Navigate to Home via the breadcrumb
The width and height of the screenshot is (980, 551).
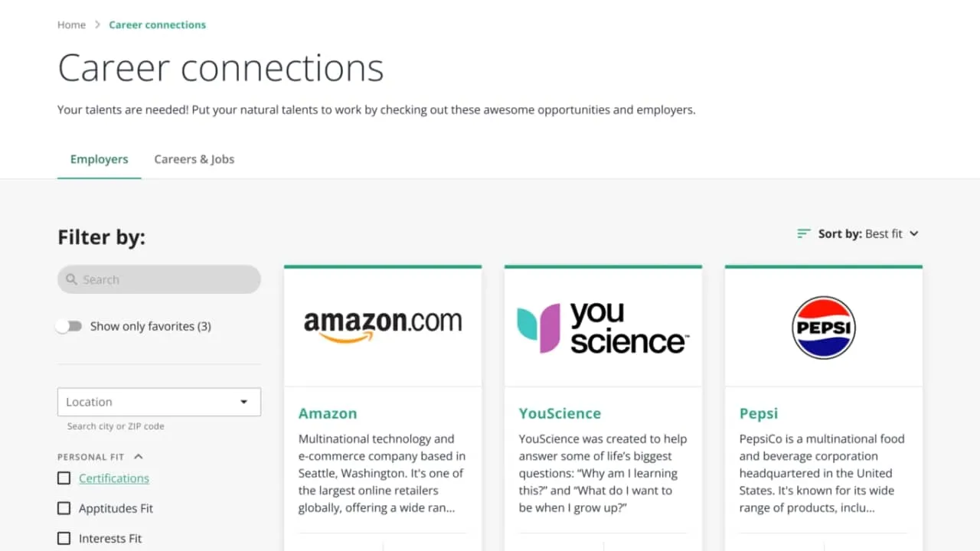[x=71, y=24]
